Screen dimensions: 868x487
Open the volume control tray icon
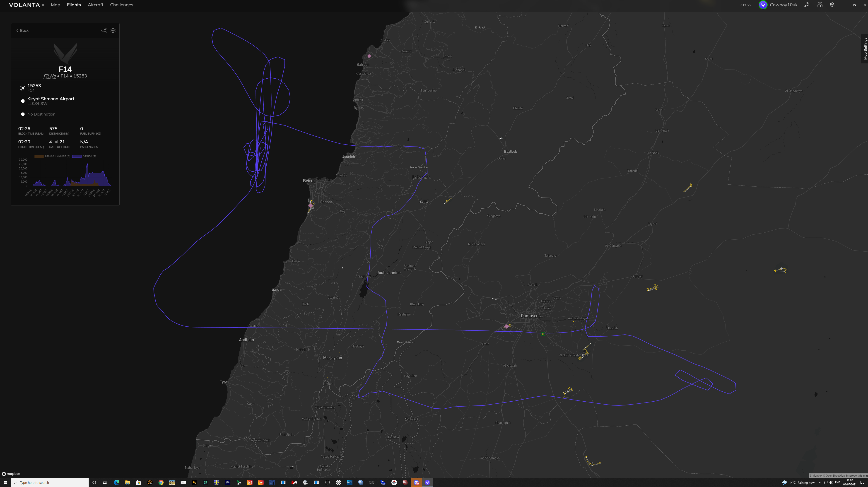pyautogui.click(x=831, y=483)
